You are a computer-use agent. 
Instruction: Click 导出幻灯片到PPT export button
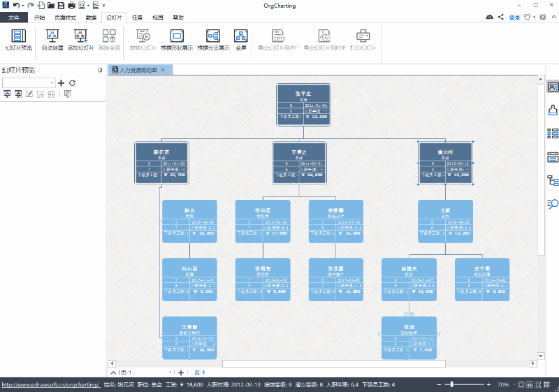click(x=278, y=40)
